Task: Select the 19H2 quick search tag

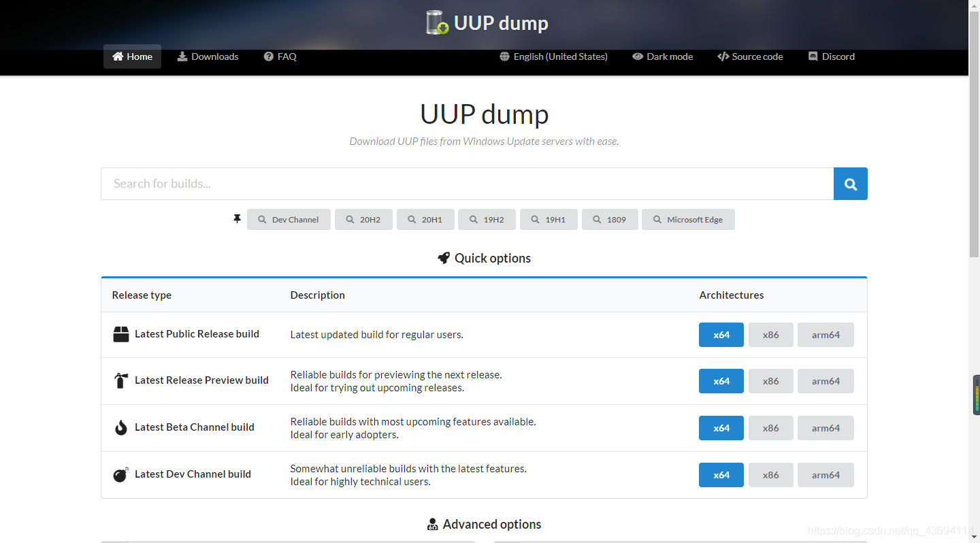Action: (487, 220)
